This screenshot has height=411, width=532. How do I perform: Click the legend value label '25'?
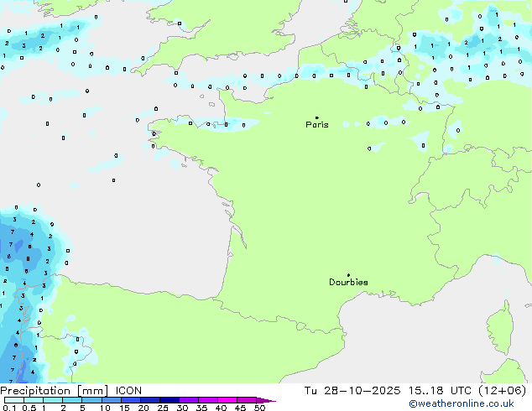pos(163,408)
